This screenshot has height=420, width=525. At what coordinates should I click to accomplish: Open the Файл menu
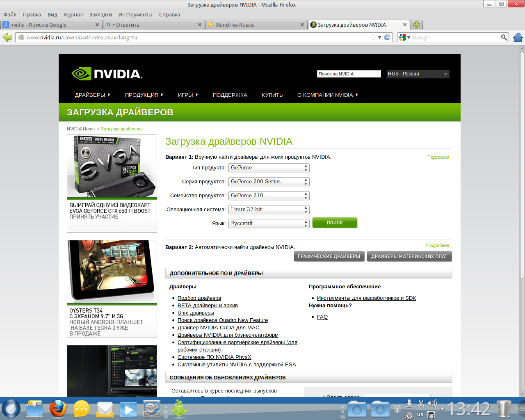click(10, 14)
